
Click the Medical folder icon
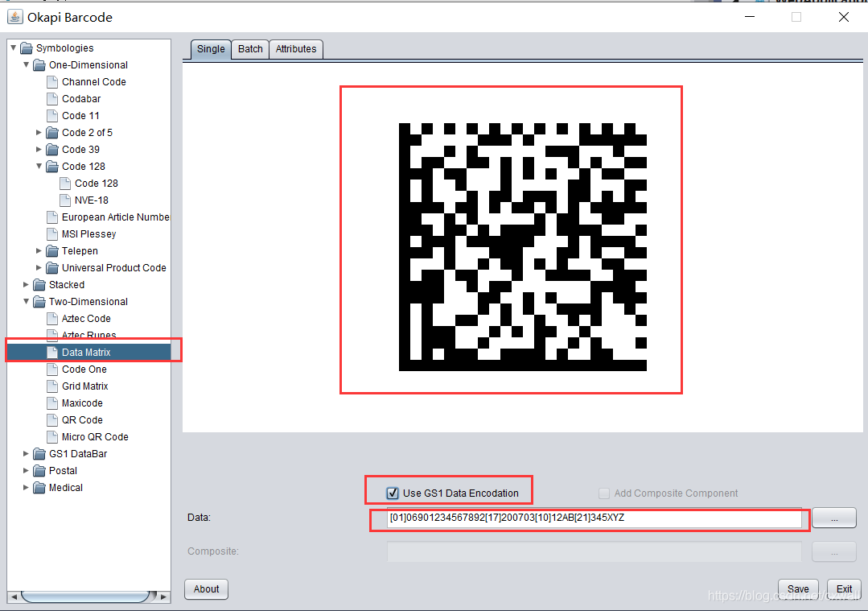point(39,488)
